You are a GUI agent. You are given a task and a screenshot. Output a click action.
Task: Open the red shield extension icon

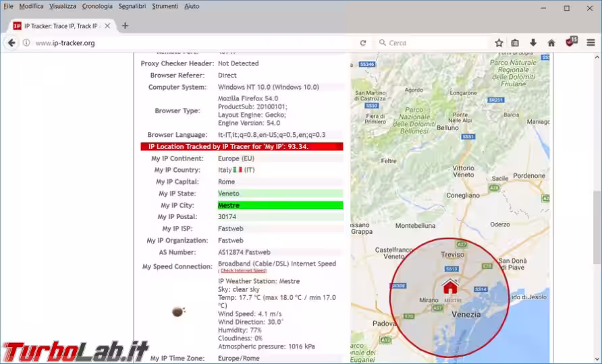(x=571, y=41)
